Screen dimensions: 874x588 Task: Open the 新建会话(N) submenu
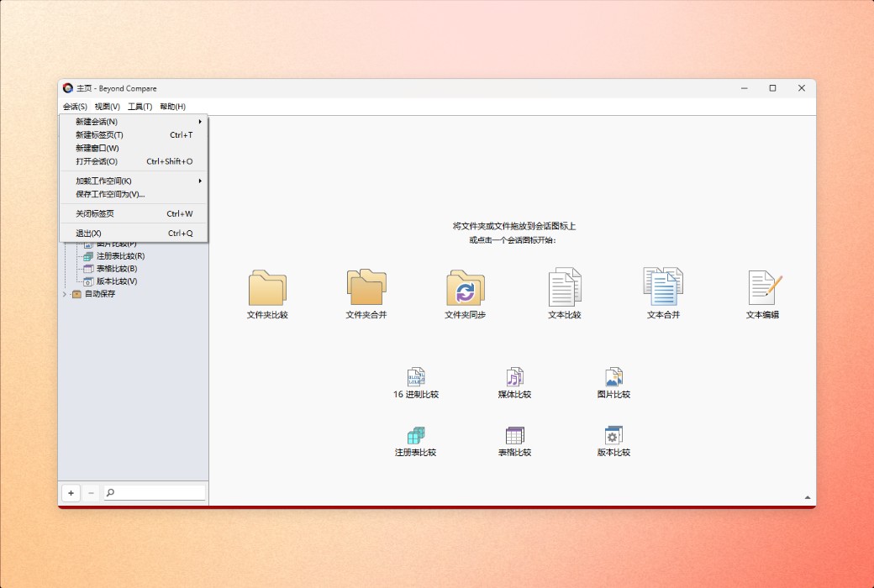pyautogui.click(x=134, y=122)
